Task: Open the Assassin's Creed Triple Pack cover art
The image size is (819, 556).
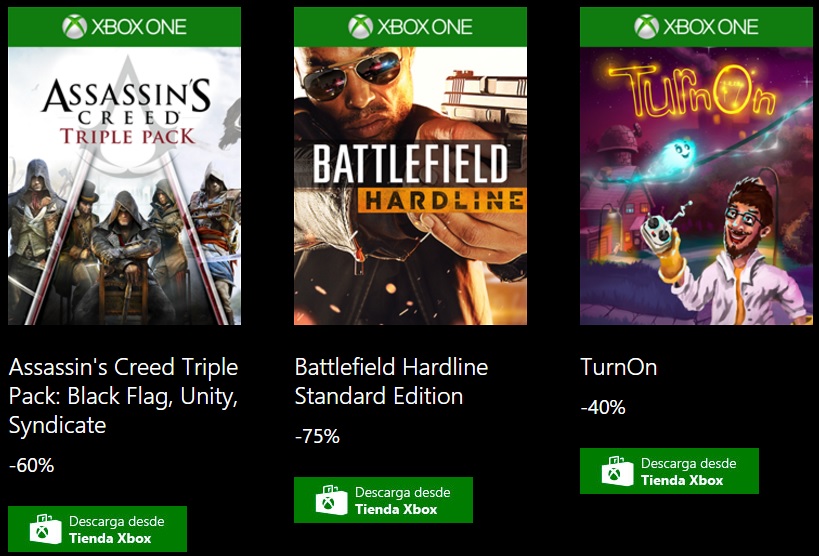Action: point(124,185)
